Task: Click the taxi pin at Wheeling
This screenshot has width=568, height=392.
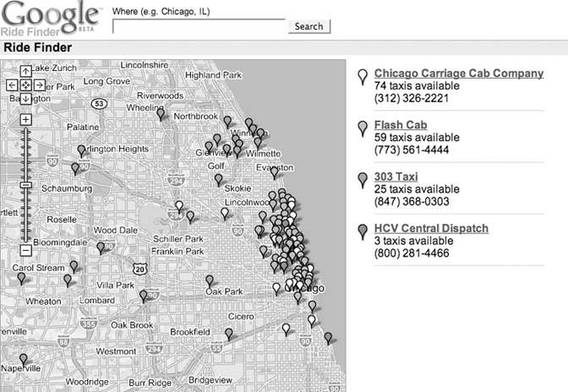Action: [x=161, y=115]
